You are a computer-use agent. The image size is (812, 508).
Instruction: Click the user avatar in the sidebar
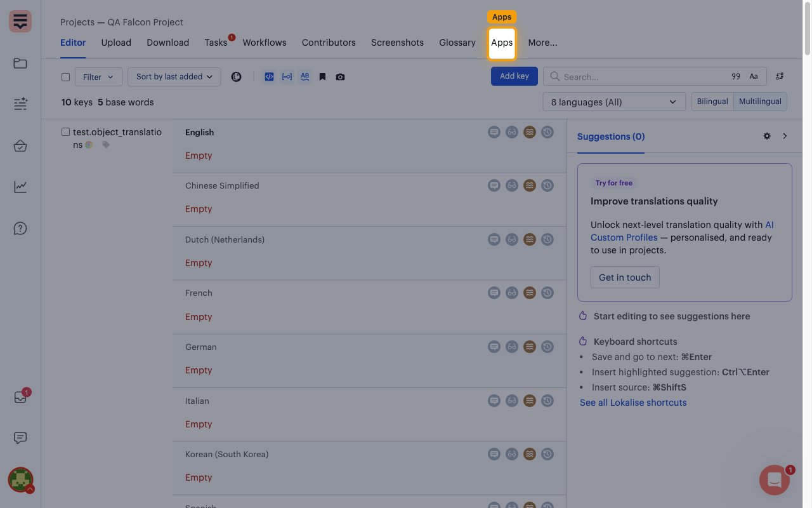[x=20, y=480]
